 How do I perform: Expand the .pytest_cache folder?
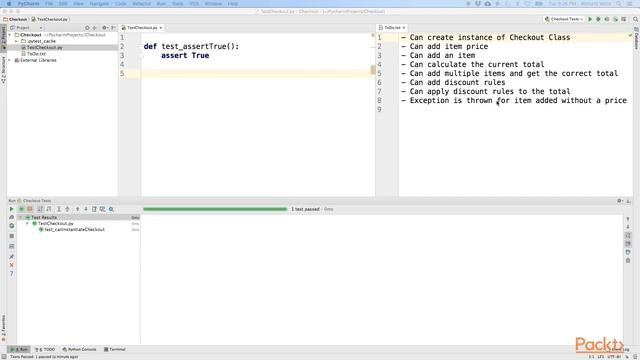point(16,41)
